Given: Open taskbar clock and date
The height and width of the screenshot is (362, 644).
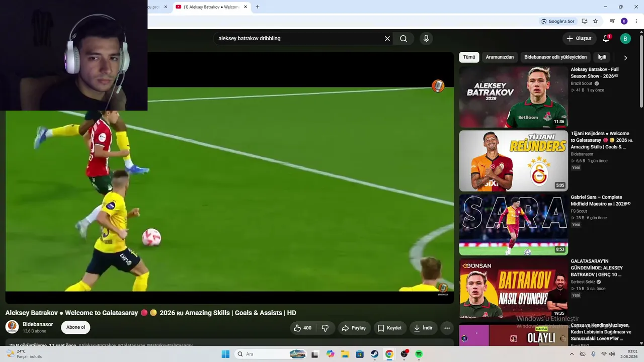Looking at the screenshot, I should click(x=629, y=354).
